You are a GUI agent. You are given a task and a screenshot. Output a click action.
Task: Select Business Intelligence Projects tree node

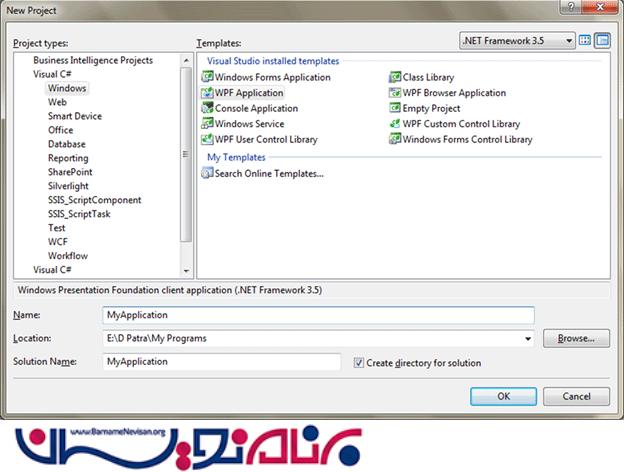point(93,60)
